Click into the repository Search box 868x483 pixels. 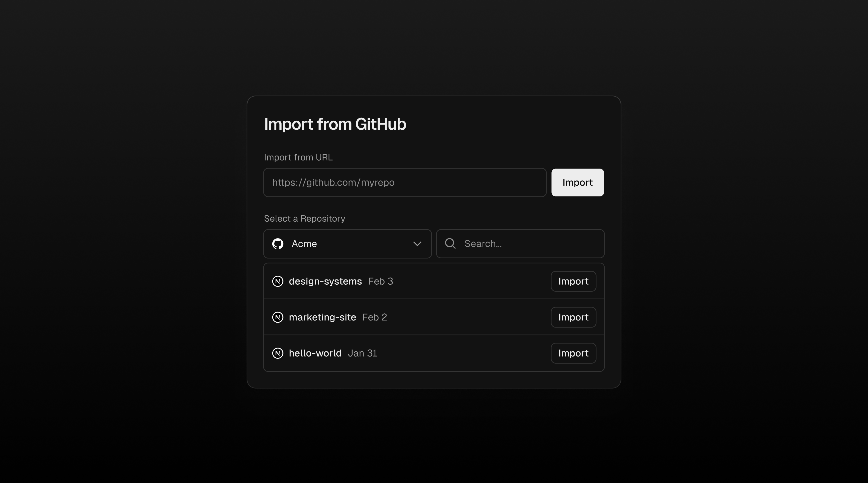(x=529, y=244)
